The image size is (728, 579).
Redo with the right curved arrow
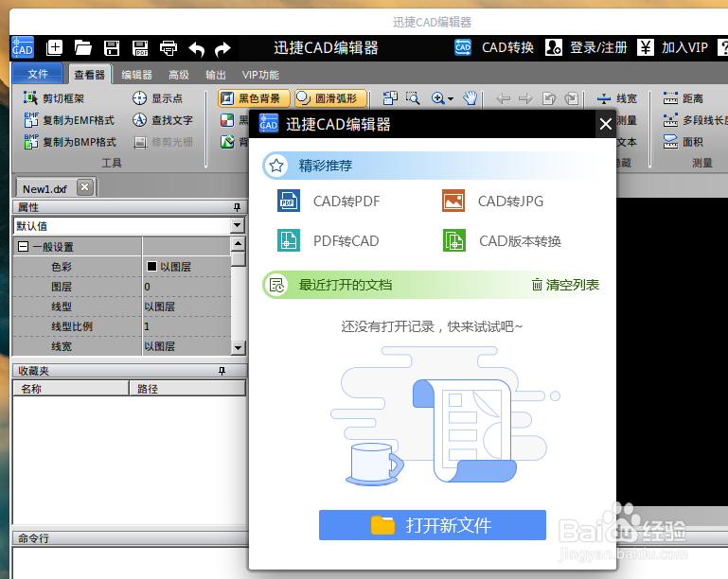223,48
